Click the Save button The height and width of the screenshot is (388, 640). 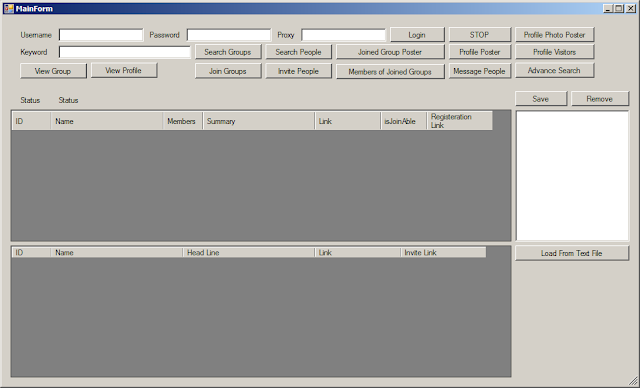(x=541, y=99)
